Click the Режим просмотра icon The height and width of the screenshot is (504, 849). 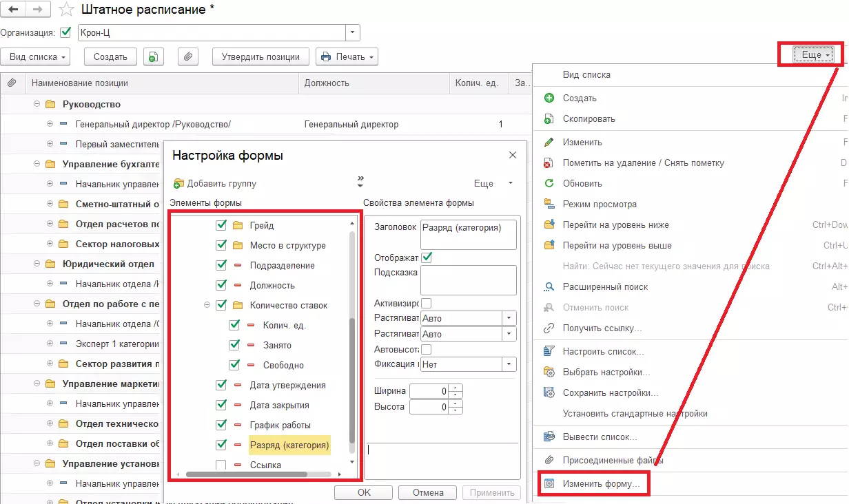(x=549, y=204)
